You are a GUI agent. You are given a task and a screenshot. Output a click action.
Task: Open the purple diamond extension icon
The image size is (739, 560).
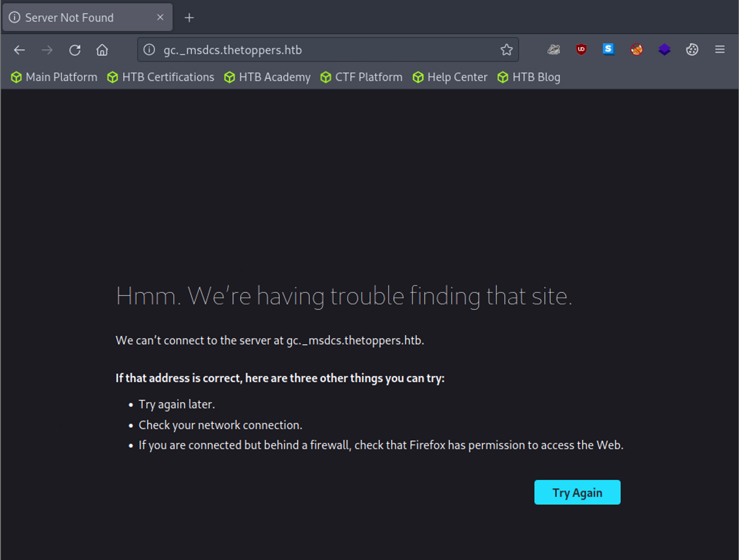pyautogui.click(x=664, y=49)
